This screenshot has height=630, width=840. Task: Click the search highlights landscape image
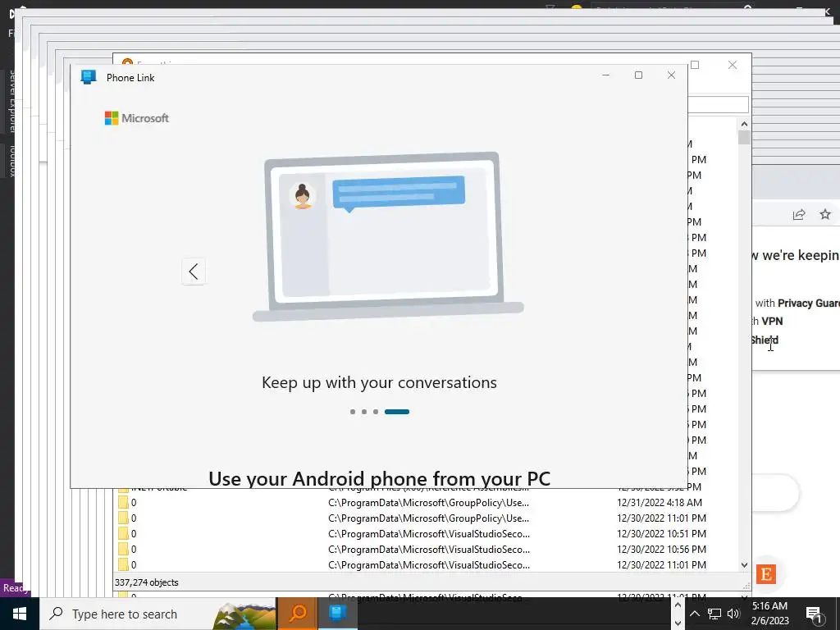[x=244, y=614]
